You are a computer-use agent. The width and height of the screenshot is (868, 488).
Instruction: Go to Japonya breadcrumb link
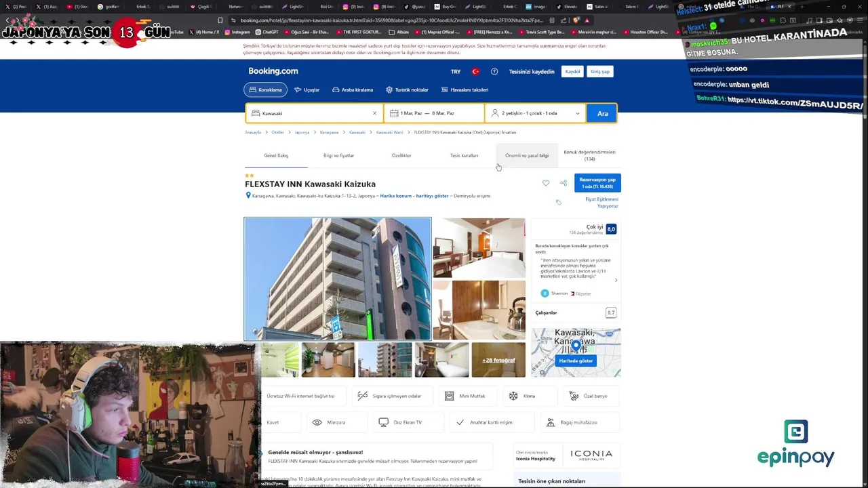[x=302, y=132]
